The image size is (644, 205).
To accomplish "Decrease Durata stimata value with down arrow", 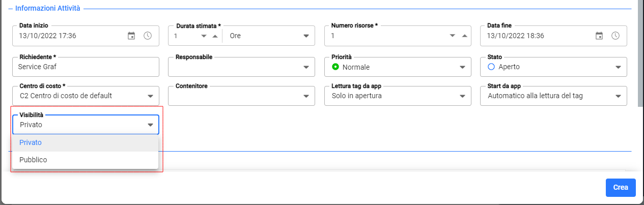I will coord(204,36).
